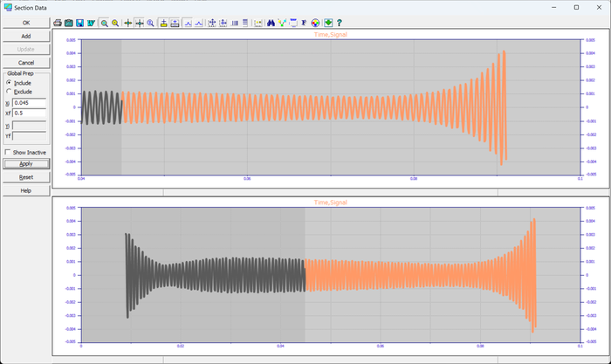Click the color wheel icon
Screen dimensions: 611x364
(x=315, y=23)
